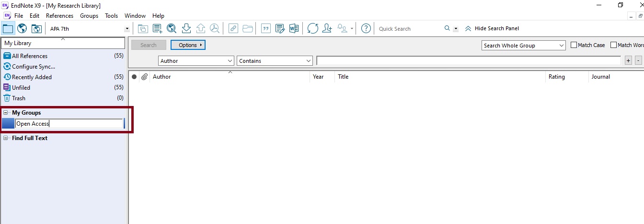Viewport: 644px width, 224px height.
Task: Click the search term text box
Action: pos(469,61)
